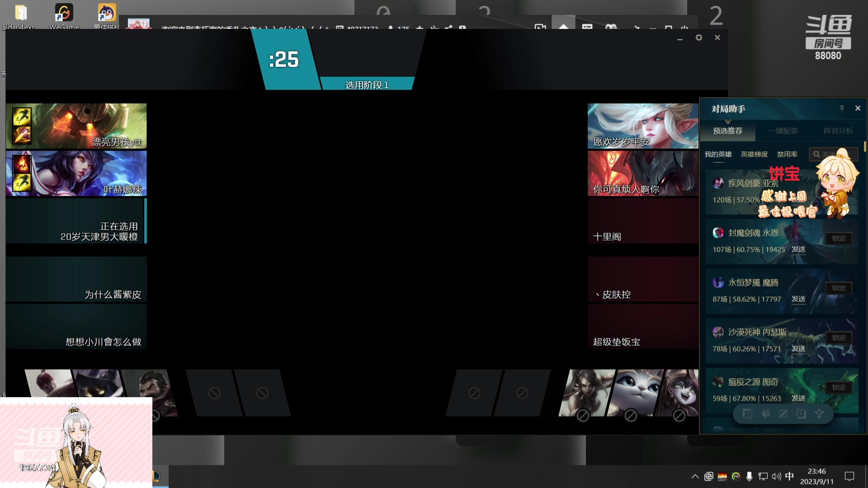Click the assistant panel scrollbar thumb

[x=865, y=146]
